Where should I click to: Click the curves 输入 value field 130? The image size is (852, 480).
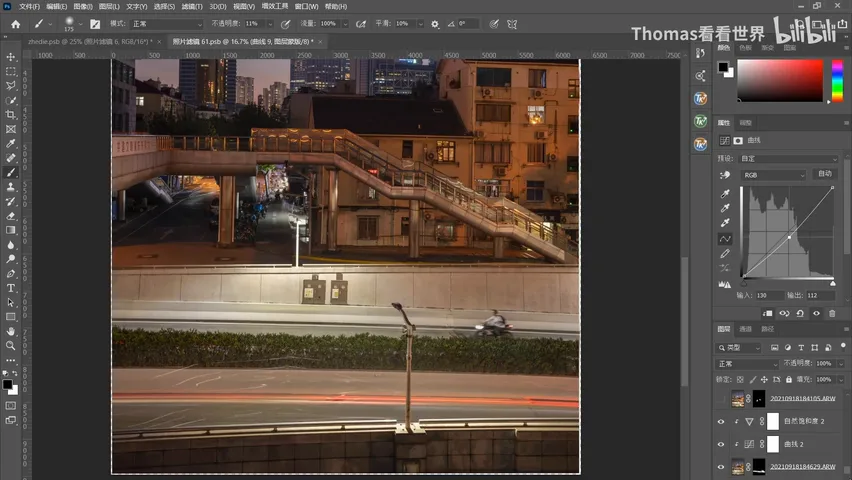pyautogui.click(x=769, y=295)
